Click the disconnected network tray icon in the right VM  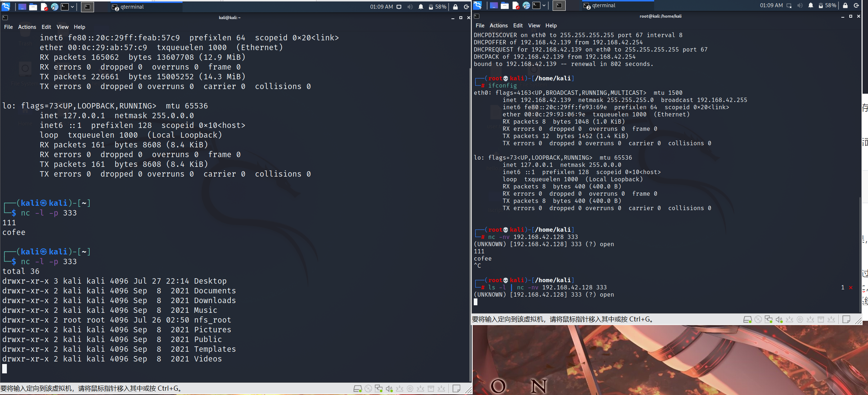point(789,5)
